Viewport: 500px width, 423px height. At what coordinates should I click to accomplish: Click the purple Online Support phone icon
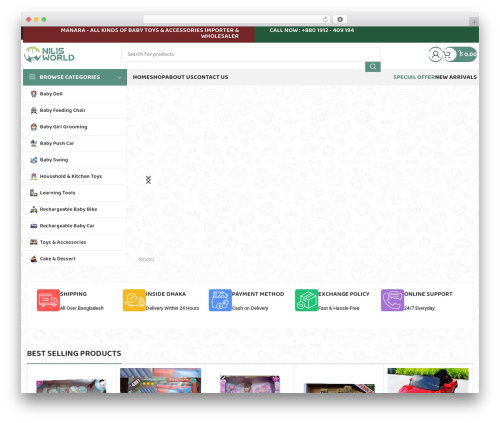tap(393, 300)
